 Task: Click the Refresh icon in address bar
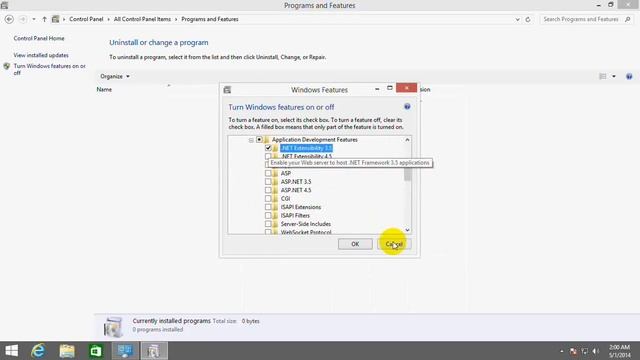pyautogui.click(x=528, y=19)
